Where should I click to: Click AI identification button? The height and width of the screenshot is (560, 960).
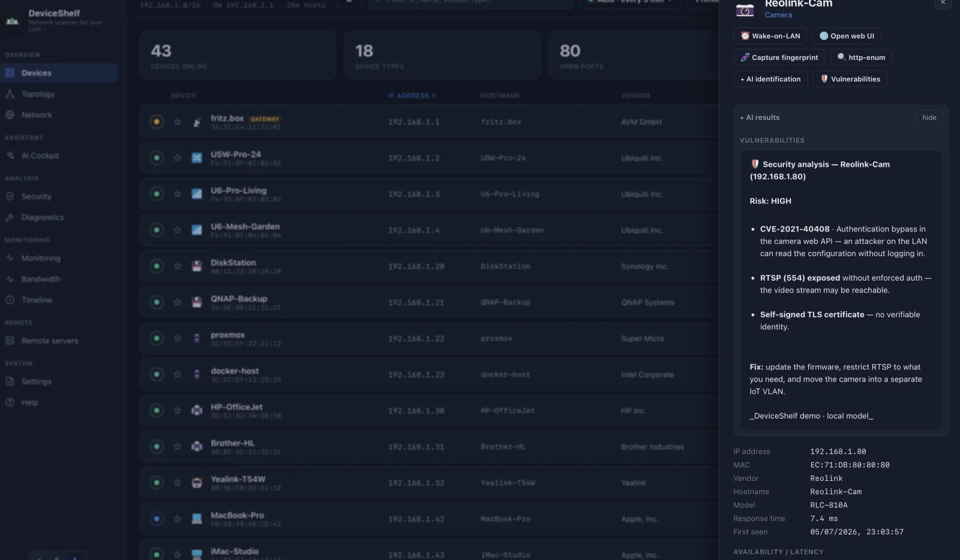(770, 79)
